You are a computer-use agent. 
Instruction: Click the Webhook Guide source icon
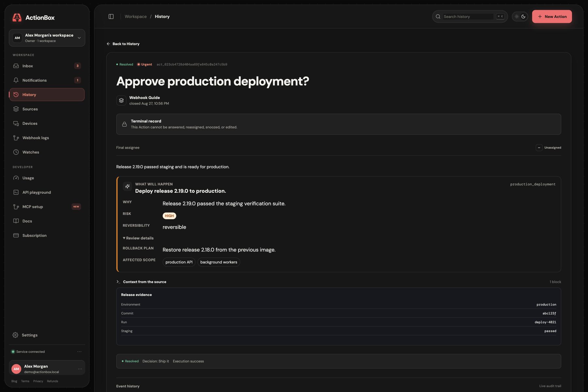[x=121, y=100]
